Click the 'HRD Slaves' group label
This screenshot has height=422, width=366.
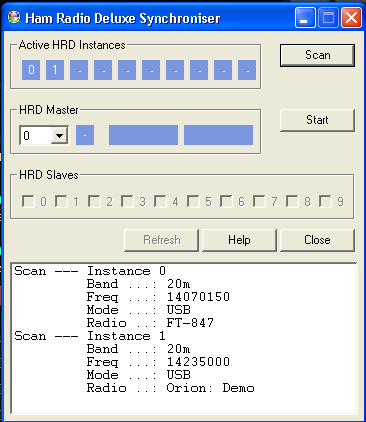[49, 175]
